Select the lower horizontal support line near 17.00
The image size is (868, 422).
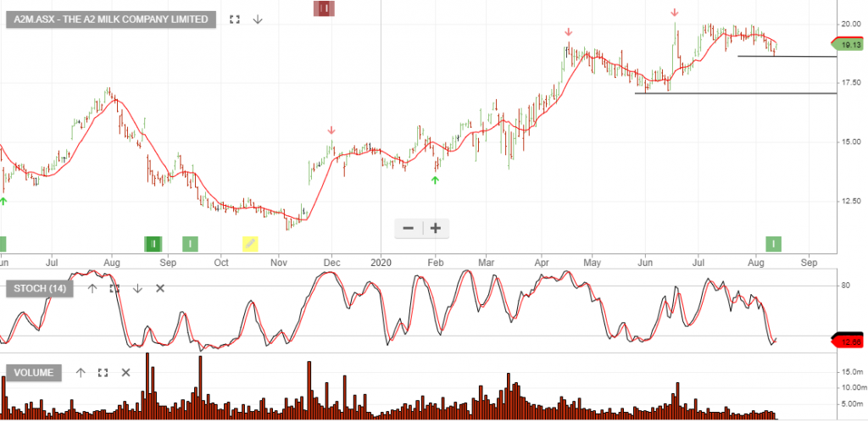coord(735,93)
